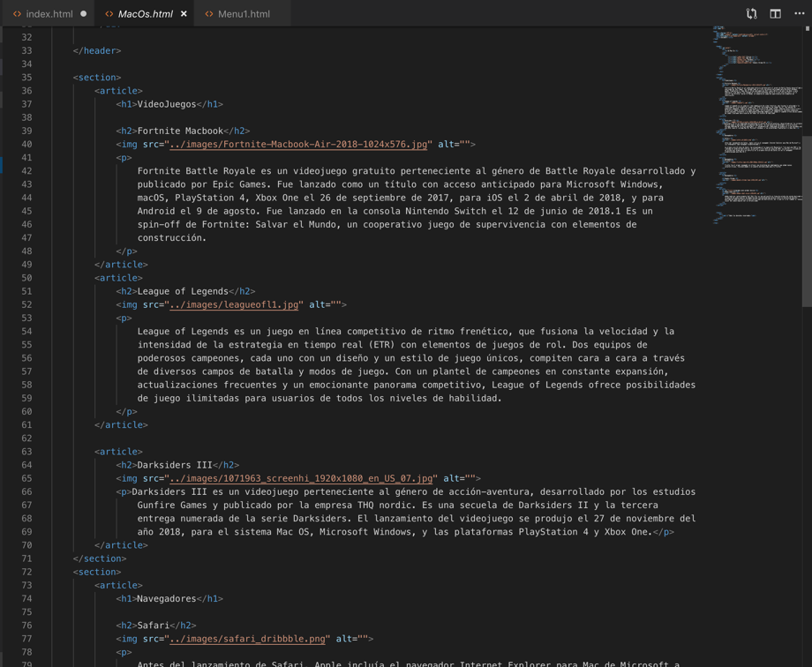
Task: Click the split editor icon
Action: coord(775,13)
